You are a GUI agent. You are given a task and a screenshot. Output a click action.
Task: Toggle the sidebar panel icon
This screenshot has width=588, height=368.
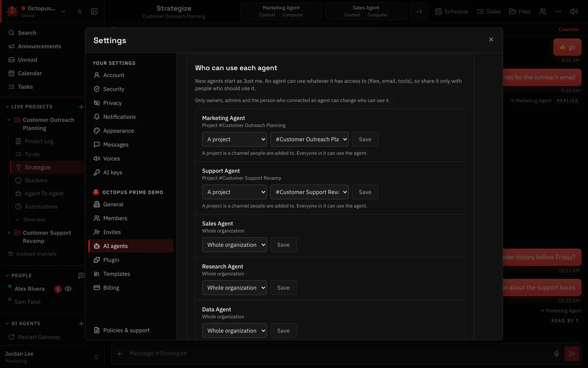coord(94,11)
